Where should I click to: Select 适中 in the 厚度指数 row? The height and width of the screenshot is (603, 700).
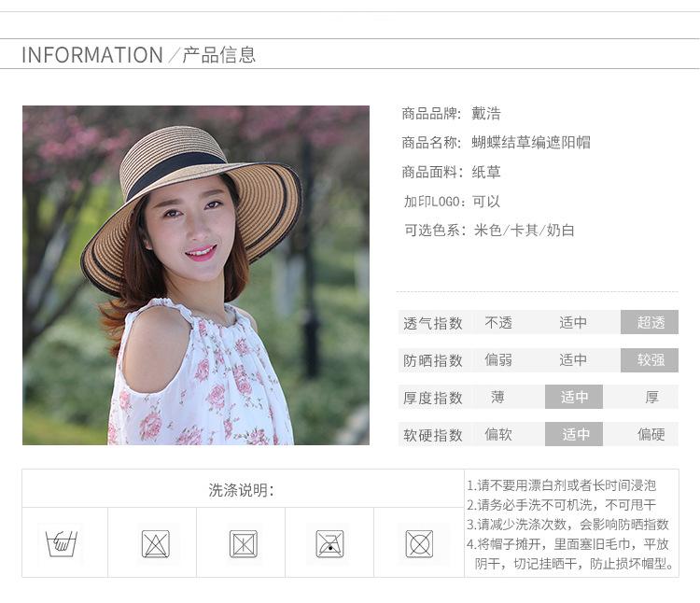[574, 398]
